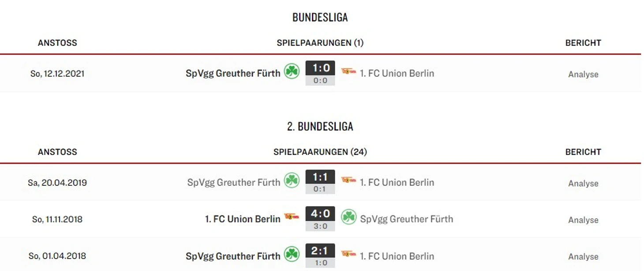Click Greuther Fürth crest in 20.04.2019 match
This screenshot has height=271, width=644.
point(292,180)
